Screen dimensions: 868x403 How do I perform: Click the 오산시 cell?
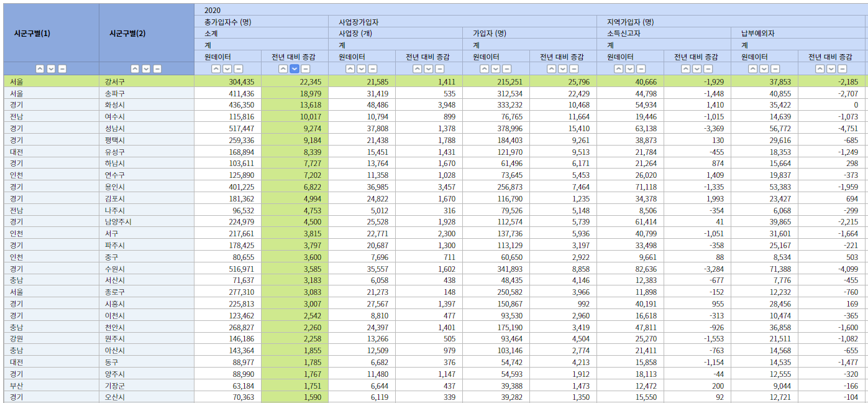click(x=147, y=397)
